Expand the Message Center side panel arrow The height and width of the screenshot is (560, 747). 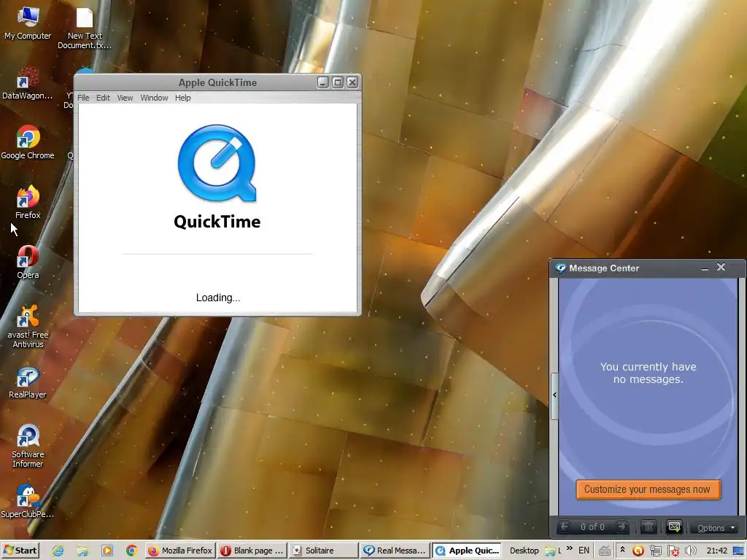[554, 395]
